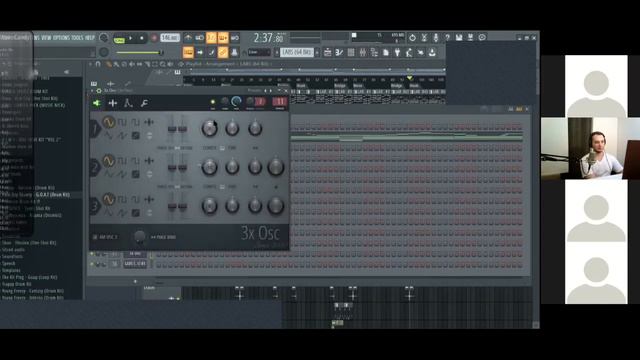Click the microphone audio recording icon
Viewport: 640px width, 360px height.
coord(436,38)
